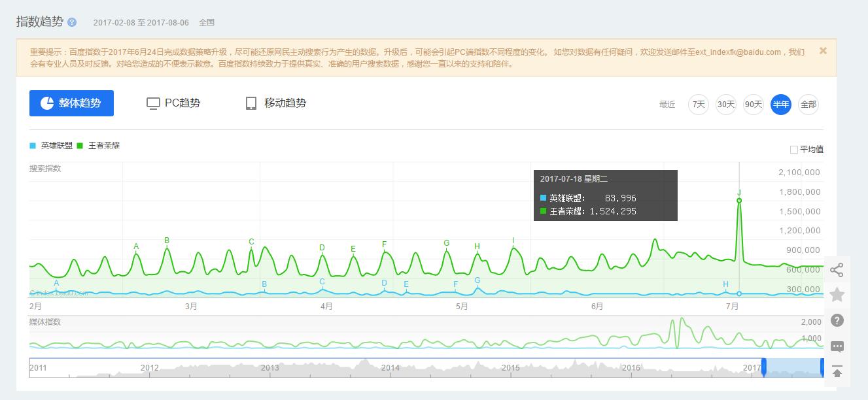Select the 整体趋势 tab
Screen dimensions: 868x400
coord(71,103)
